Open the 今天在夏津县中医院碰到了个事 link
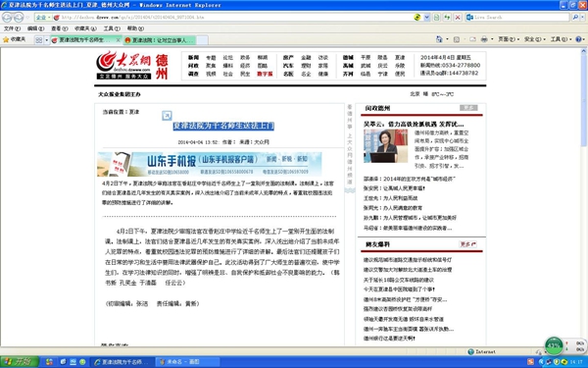Image resolution: width=588 pixels, height=368 pixels. point(399,289)
